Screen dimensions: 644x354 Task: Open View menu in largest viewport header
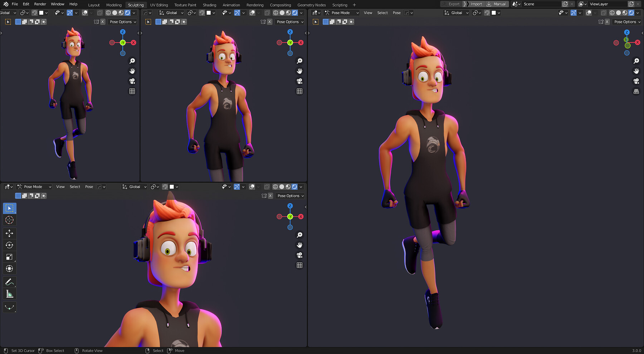click(368, 13)
